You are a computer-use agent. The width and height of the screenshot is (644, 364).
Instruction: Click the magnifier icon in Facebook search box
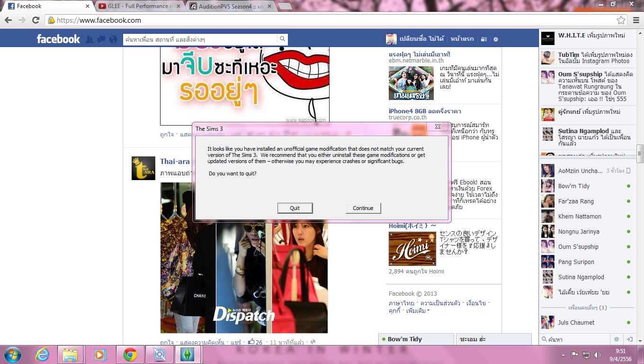pyautogui.click(x=282, y=39)
